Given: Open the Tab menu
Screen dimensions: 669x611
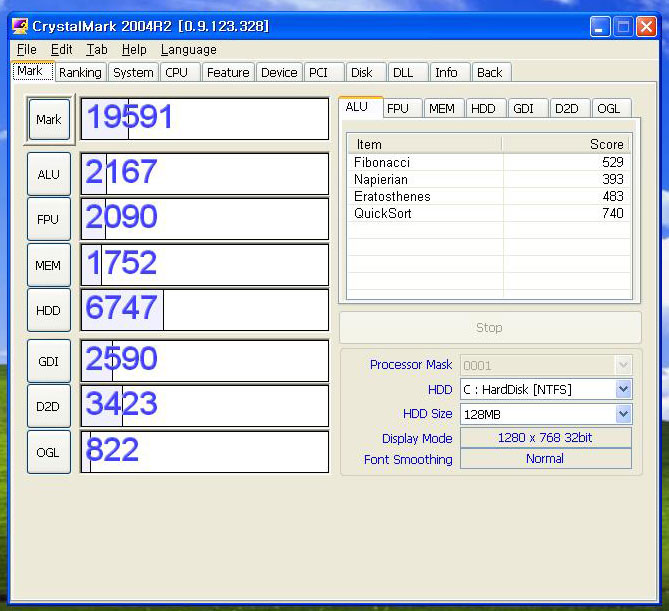Looking at the screenshot, I should 97,49.
